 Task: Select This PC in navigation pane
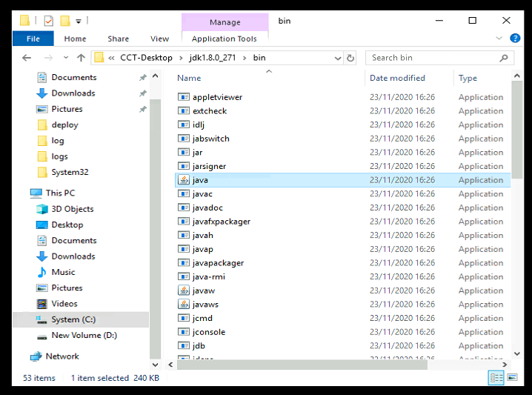pyautogui.click(x=60, y=193)
